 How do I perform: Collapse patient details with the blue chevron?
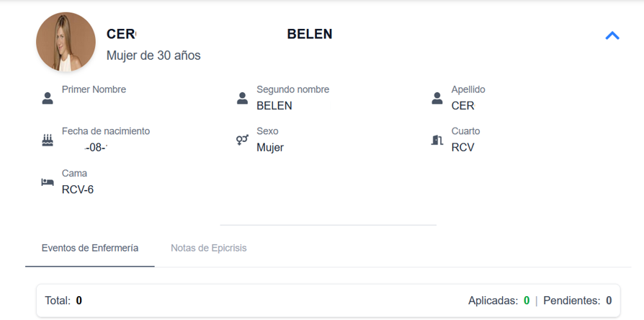click(x=612, y=35)
